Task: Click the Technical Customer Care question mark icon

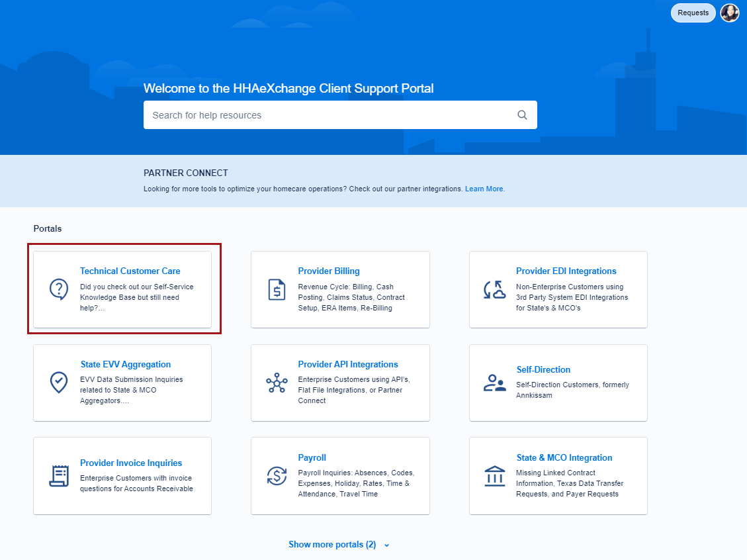Action: (x=59, y=289)
